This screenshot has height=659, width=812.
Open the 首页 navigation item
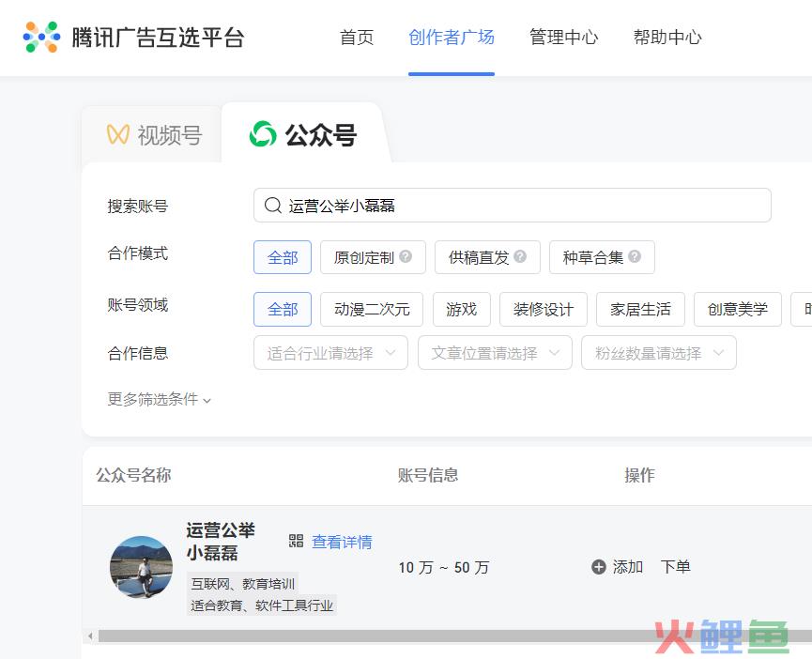tap(357, 38)
